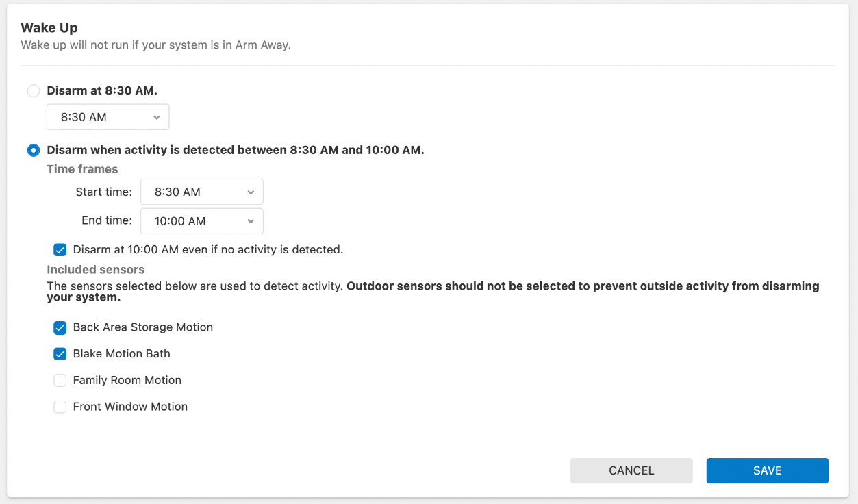Screen dimensions: 858x504
Task: Click chevron arrow on the top 8:30 AM selector
Action: 157,117
